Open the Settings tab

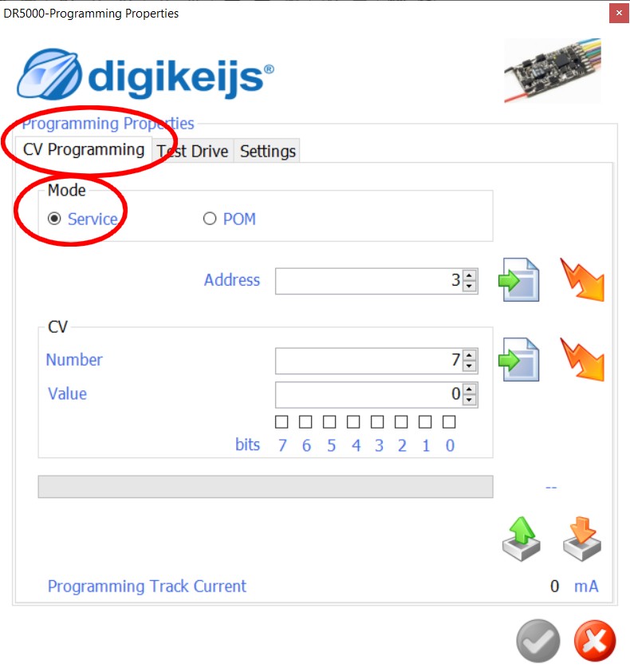267,152
